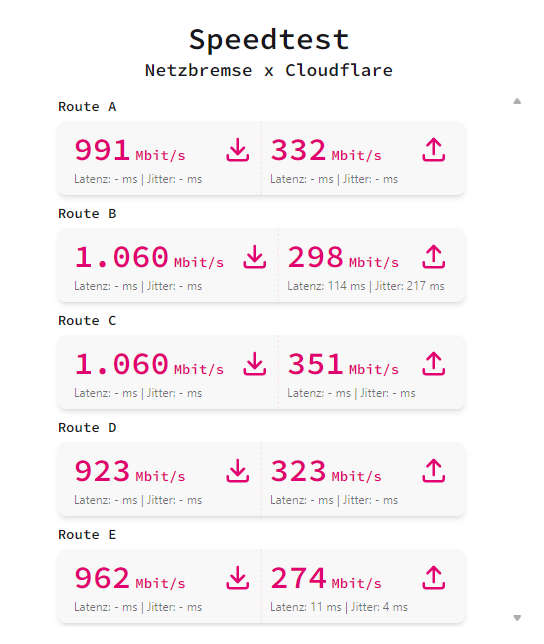Click Route E download icon
This screenshot has height=644, width=544.
(x=238, y=578)
